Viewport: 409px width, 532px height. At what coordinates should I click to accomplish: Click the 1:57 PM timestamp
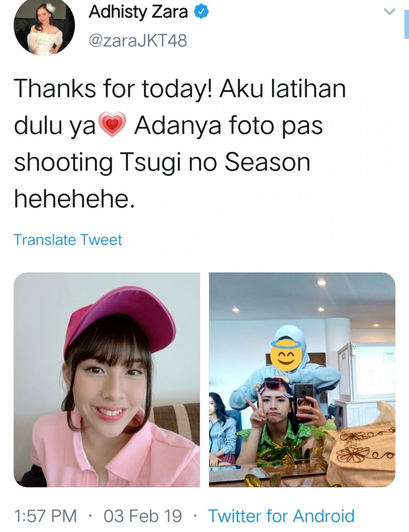(x=45, y=516)
